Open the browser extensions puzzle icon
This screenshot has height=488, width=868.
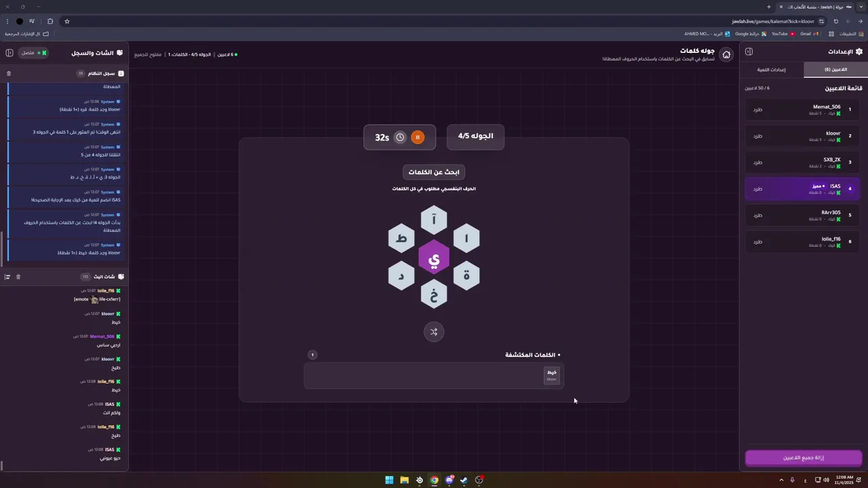coord(50,21)
